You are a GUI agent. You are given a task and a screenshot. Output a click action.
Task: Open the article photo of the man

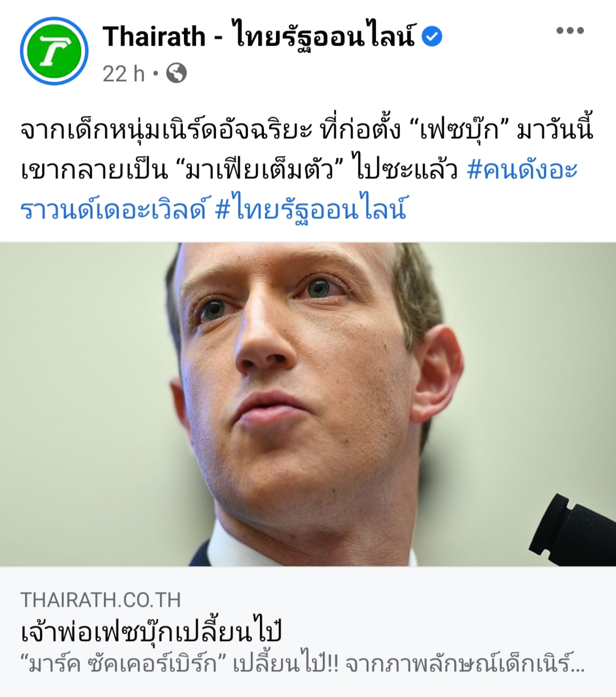click(308, 404)
